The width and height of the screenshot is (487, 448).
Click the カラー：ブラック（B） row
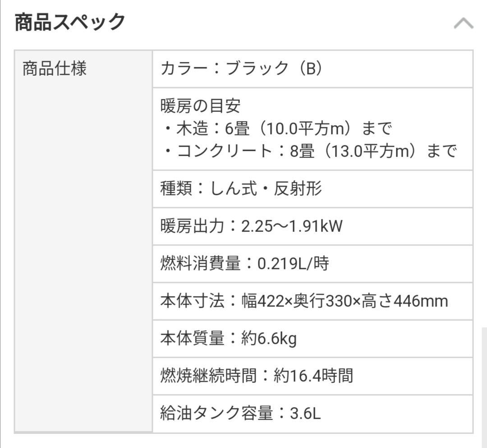(242, 69)
